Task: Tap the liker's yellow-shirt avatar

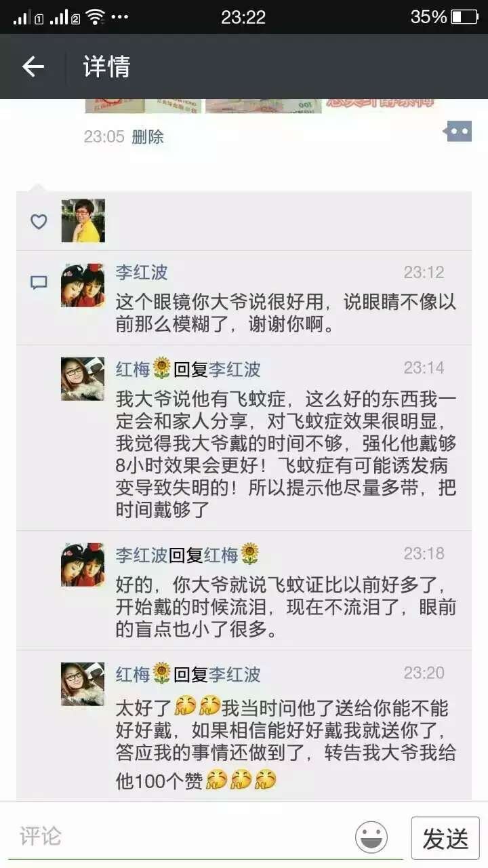Action: 83,220
